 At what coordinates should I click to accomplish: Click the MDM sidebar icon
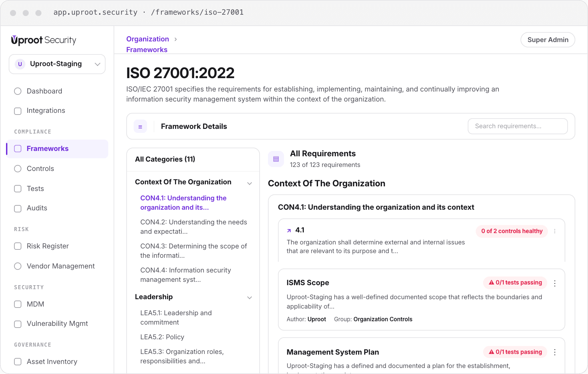[x=18, y=304]
